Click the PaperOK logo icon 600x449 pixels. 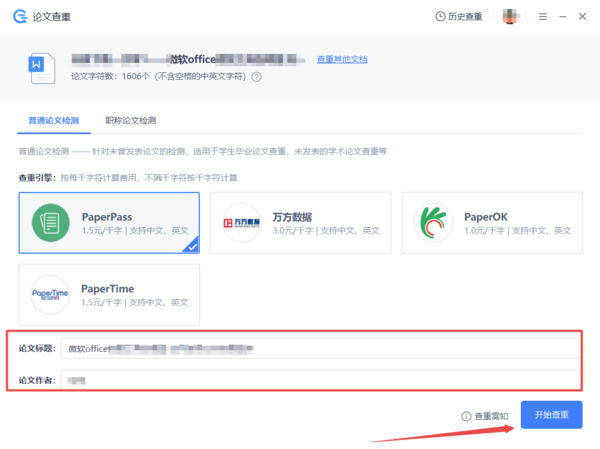(x=433, y=223)
